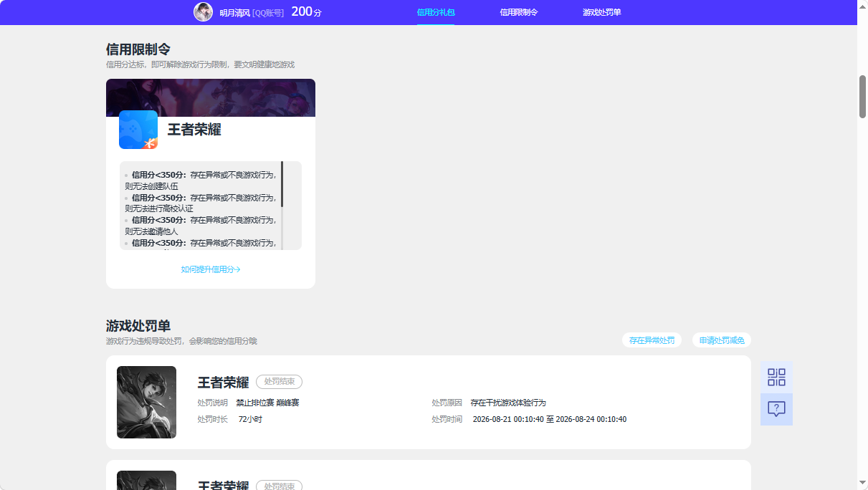Click the 2026-08-21 00:10:40 punishment time range

[x=550, y=419]
